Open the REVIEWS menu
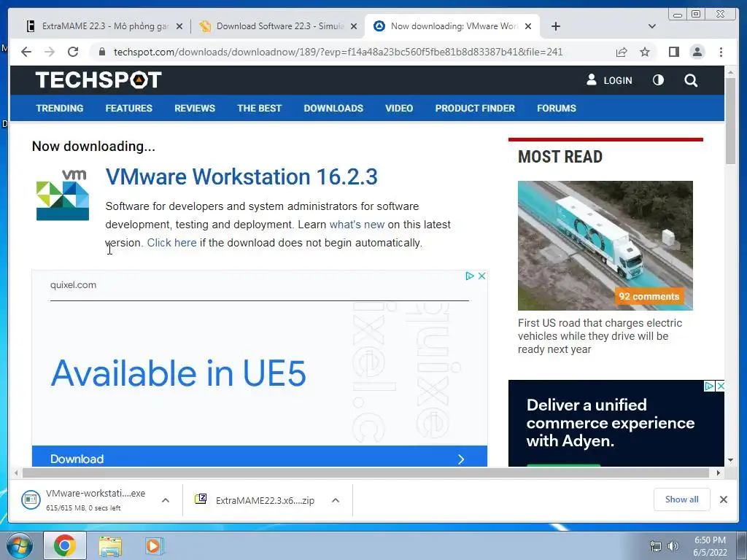The image size is (747, 560). coord(195,108)
